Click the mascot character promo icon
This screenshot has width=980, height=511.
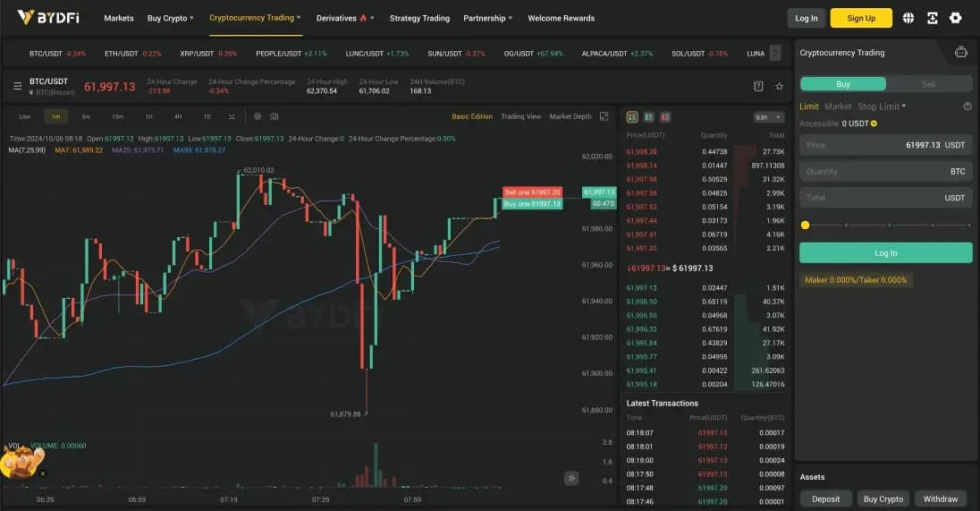click(x=20, y=463)
